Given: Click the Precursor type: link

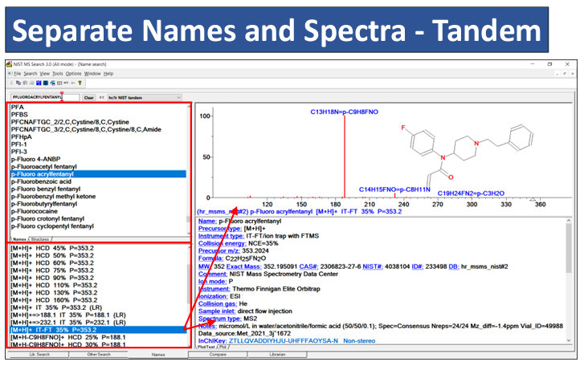Looking at the screenshot, I should 220,229.
